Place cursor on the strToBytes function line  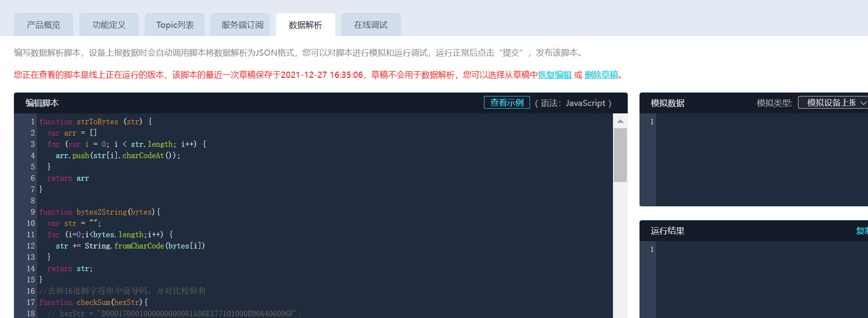[96, 122]
